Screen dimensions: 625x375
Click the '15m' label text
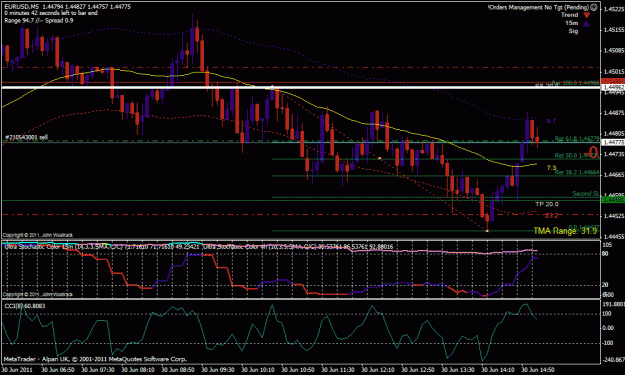[x=572, y=23]
